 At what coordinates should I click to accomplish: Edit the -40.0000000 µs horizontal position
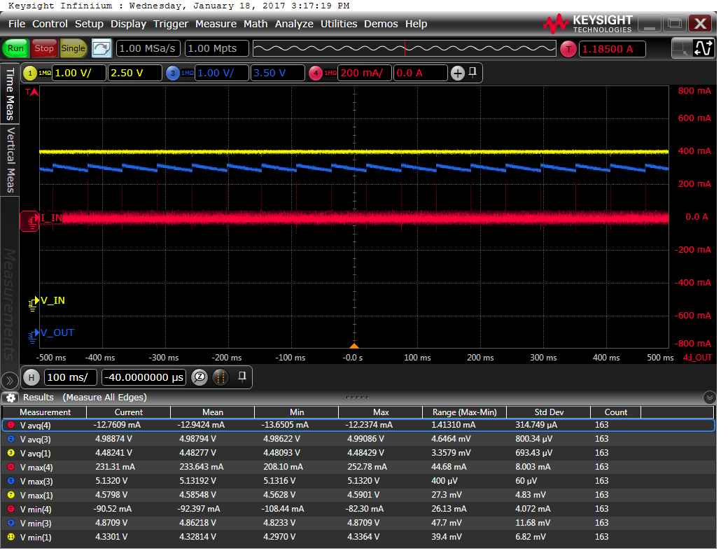pos(143,377)
